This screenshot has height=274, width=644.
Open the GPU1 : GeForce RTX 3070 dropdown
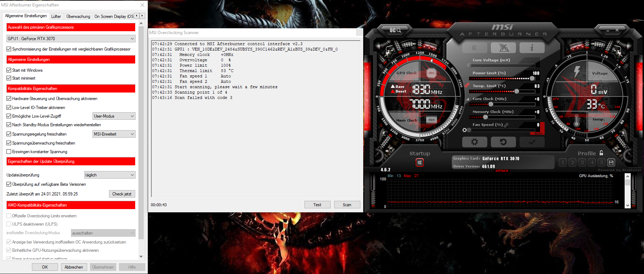click(x=71, y=38)
